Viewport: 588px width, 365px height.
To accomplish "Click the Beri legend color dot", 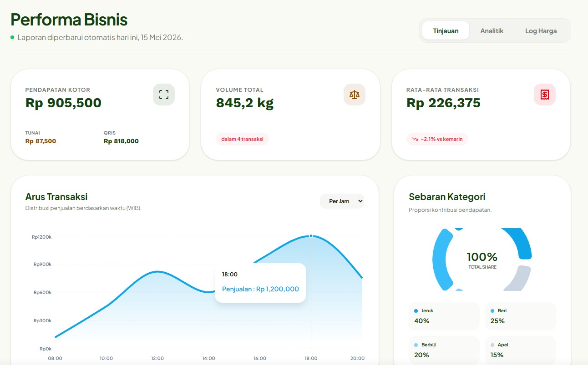I will tap(492, 311).
